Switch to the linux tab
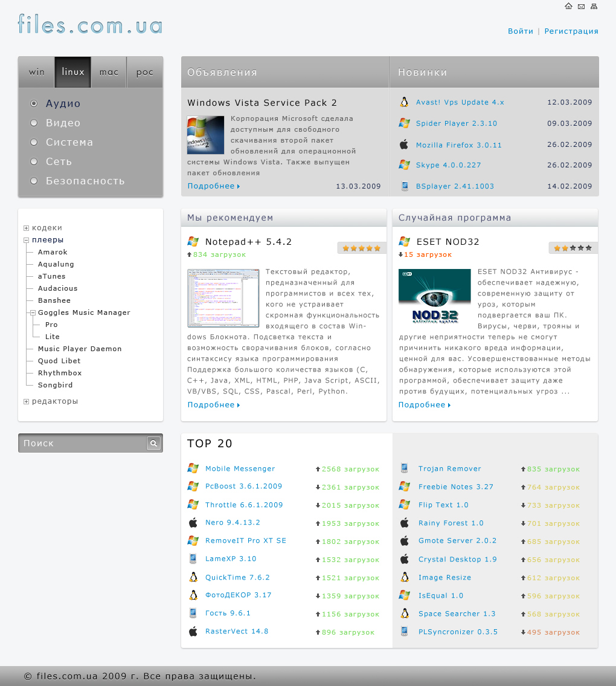This screenshot has height=686, width=616. [73, 72]
